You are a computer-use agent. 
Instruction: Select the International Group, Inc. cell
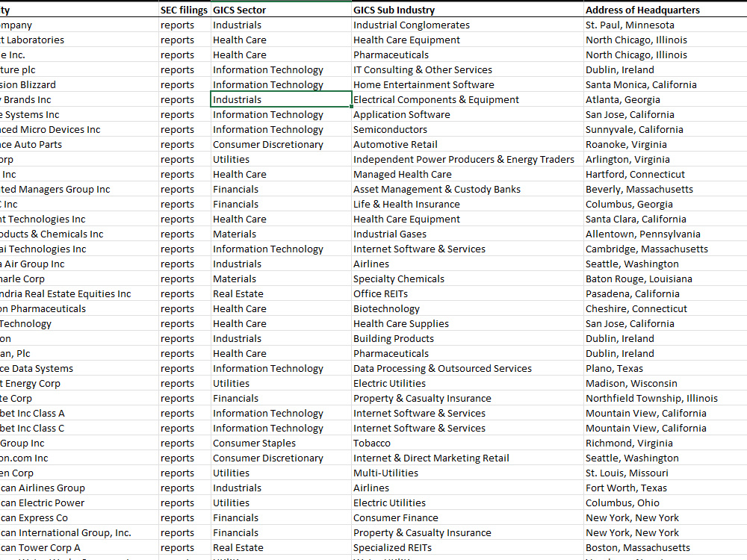click(x=79, y=532)
